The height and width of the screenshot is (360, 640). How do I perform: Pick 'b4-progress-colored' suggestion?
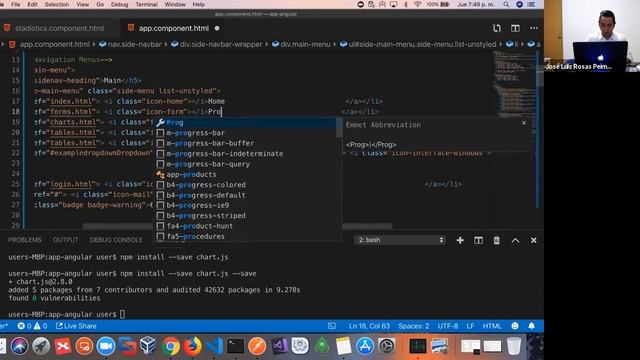pos(245,184)
